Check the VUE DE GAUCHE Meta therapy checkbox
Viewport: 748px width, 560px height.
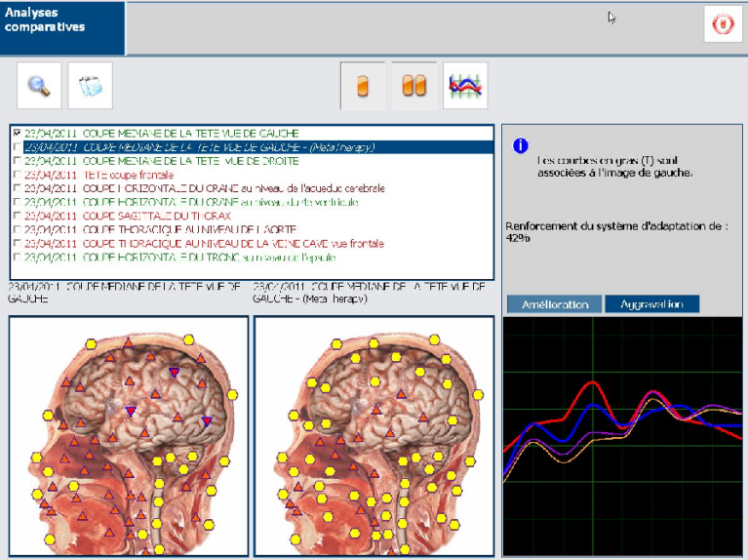[x=17, y=146]
